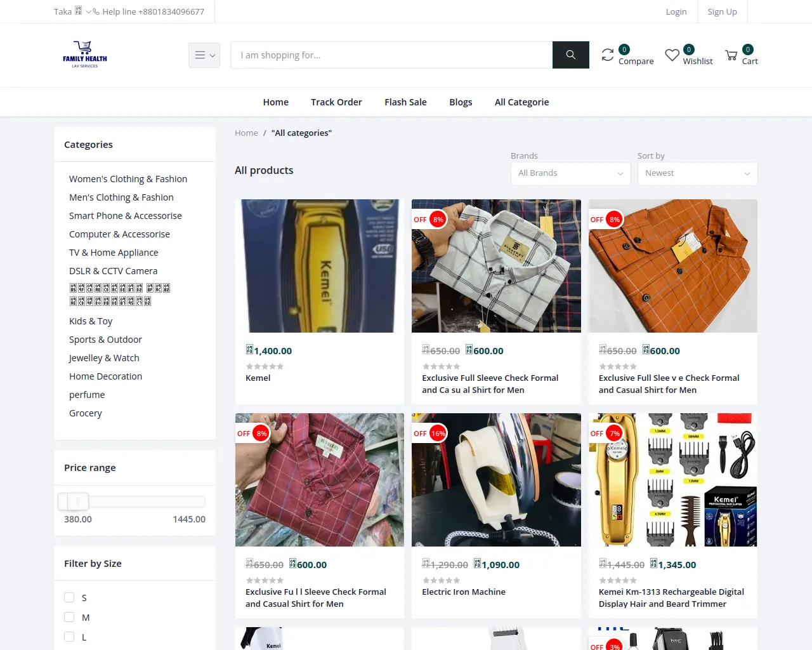Open the Compare arrows icon

point(608,55)
